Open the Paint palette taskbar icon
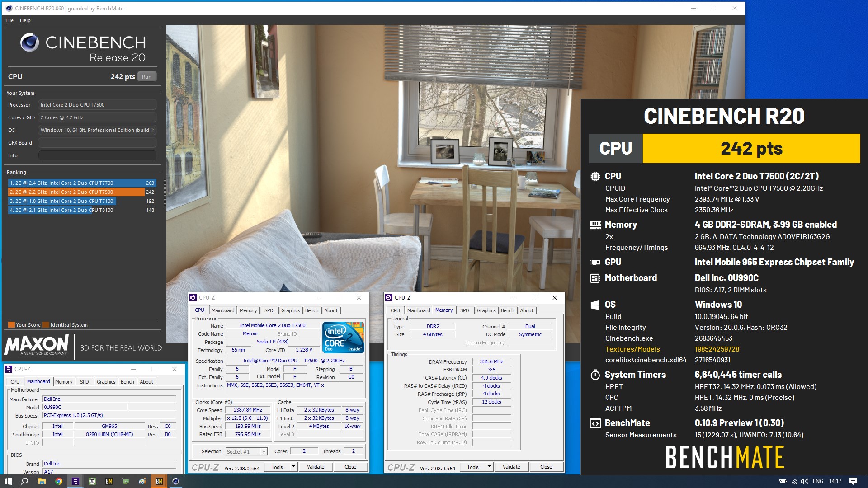Image resolution: width=868 pixels, height=488 pixels. [142, 481]
